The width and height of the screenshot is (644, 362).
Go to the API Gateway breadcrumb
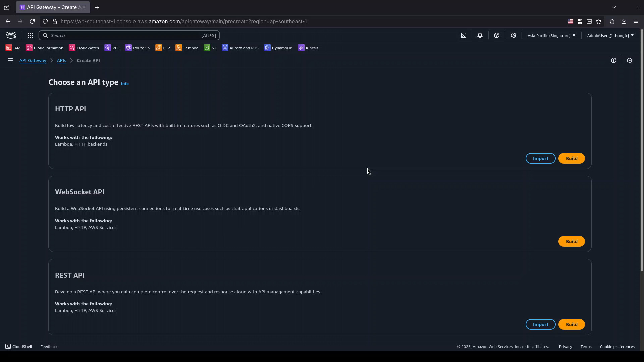click(33, 61)
